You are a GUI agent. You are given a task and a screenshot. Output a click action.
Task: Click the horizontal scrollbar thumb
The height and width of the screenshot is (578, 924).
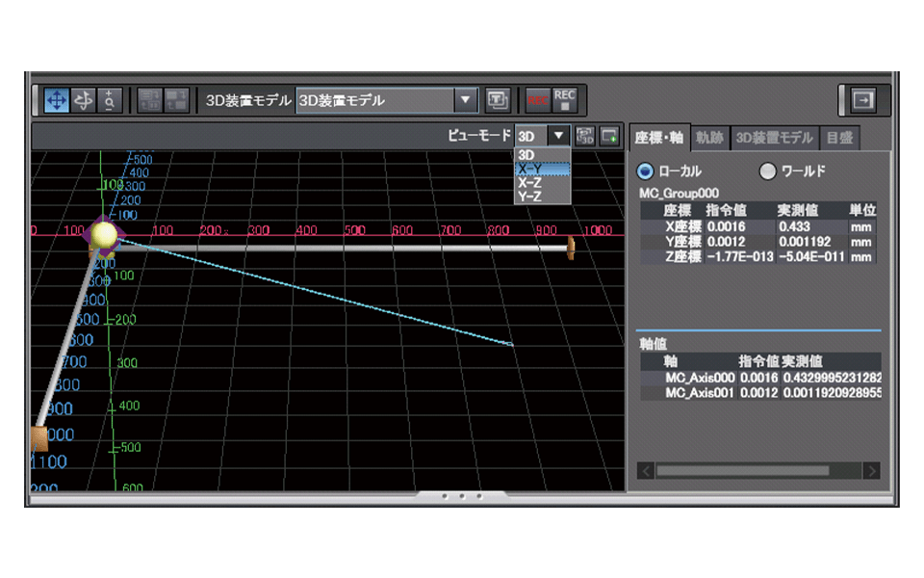point(742,471)
